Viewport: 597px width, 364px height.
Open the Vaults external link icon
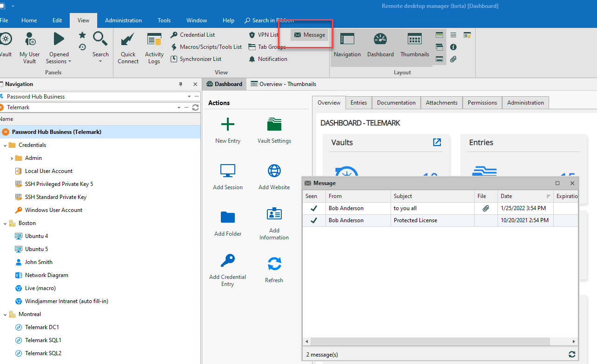coord(437,142)
